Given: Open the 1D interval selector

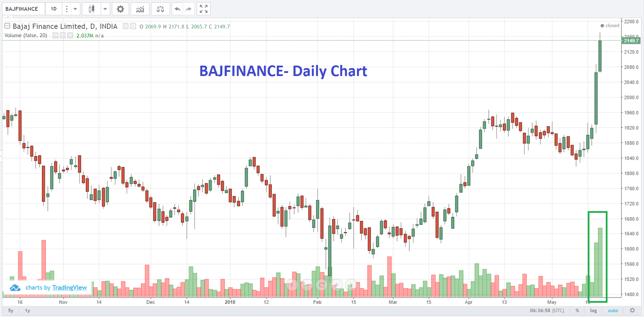Looking at the screenshot, I should coord(54,9).
